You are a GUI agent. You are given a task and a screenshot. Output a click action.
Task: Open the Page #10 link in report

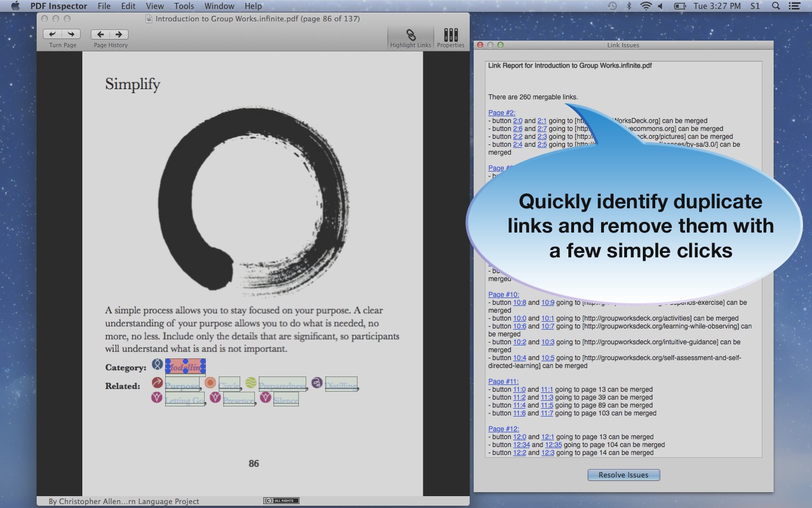pos(503,294)
